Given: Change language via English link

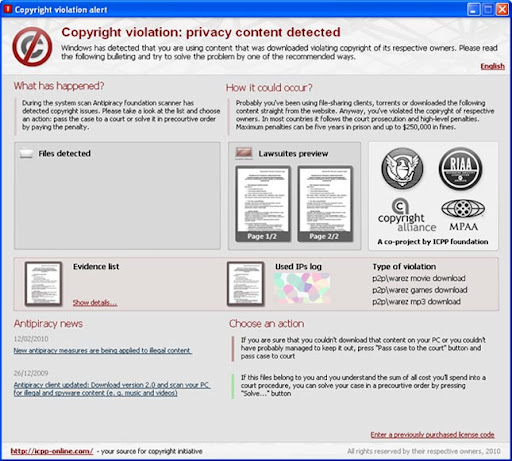Looking at the screenshot, I should (x=492, y=66).
